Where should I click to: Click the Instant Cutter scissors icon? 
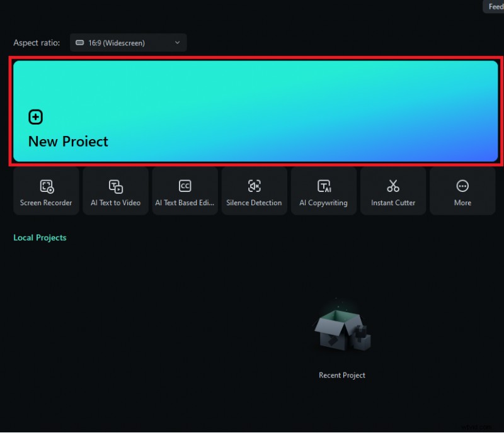click(x=393, y=186)
